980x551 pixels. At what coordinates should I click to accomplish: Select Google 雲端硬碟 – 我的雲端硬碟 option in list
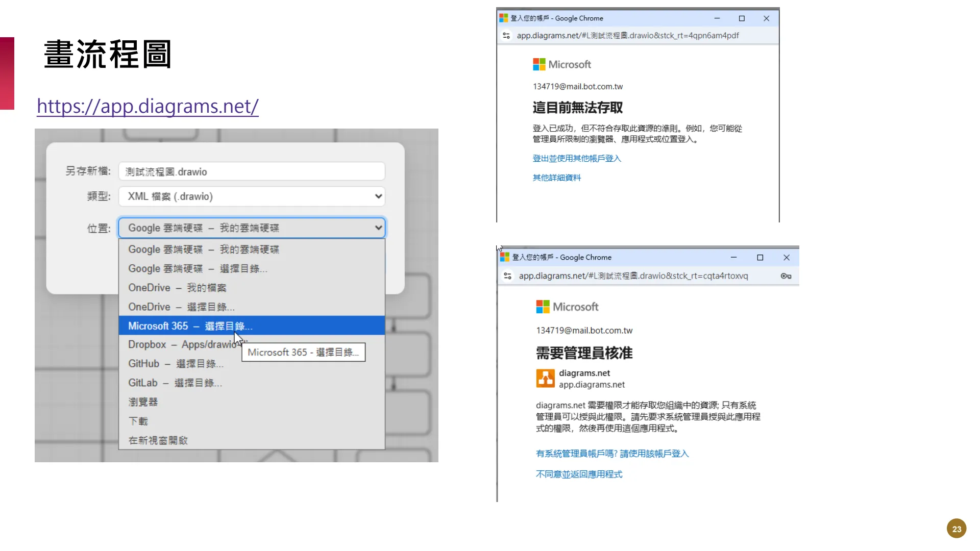tap(252, 249)
